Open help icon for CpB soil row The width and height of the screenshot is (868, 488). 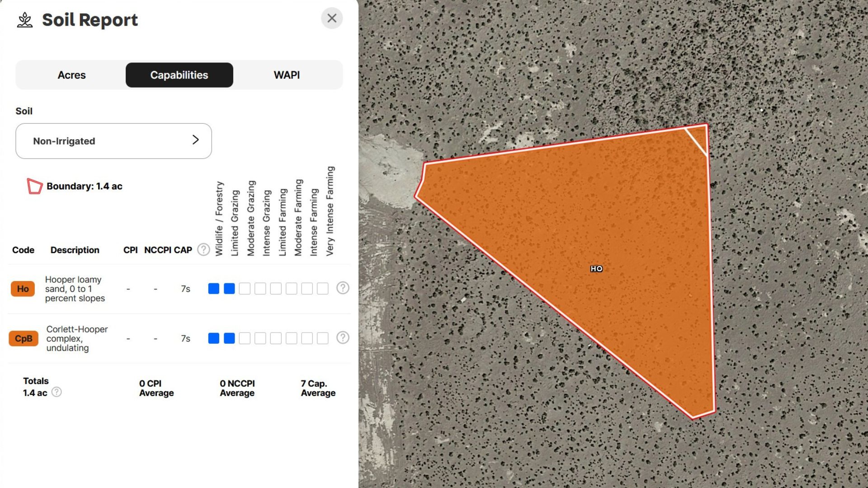pos(343,338)
